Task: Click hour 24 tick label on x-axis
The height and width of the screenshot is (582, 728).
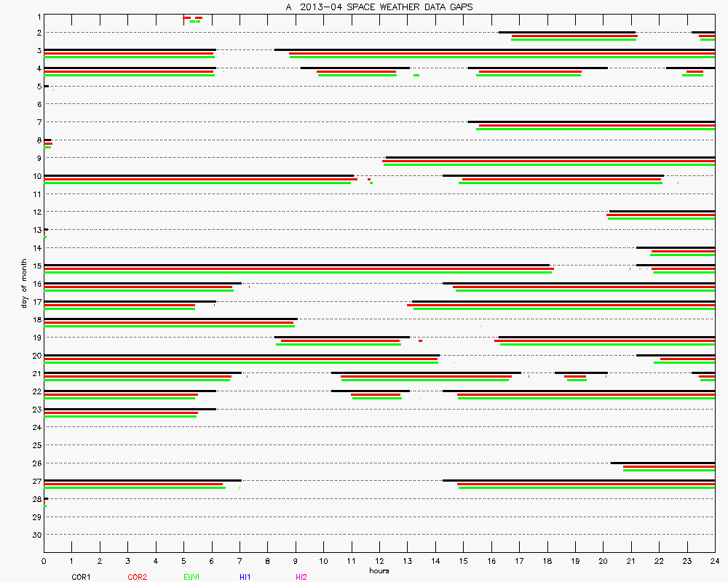Action: coord(714,562)
